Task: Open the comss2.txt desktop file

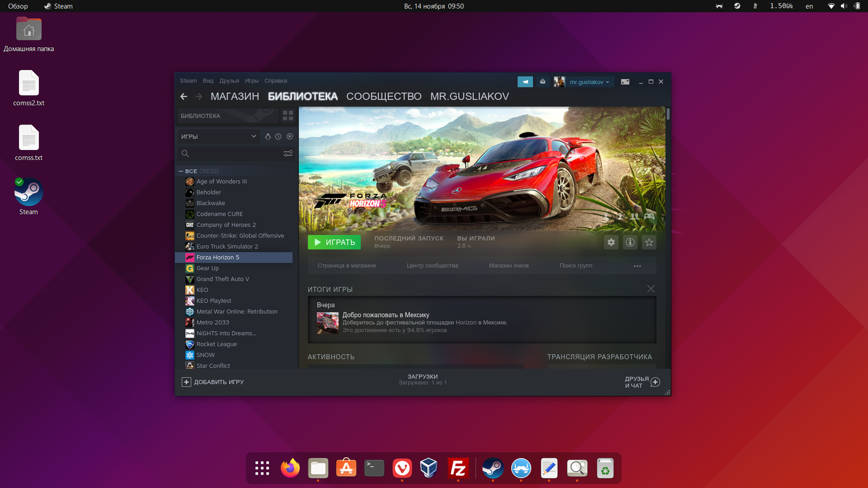Action: tap(28, 89)
